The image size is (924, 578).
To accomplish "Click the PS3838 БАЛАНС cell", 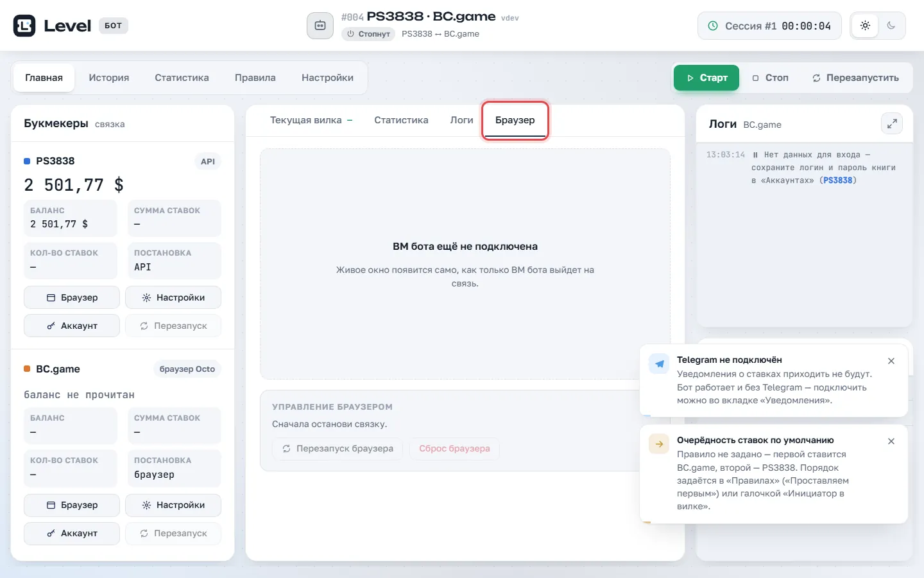I will [71, 218].
